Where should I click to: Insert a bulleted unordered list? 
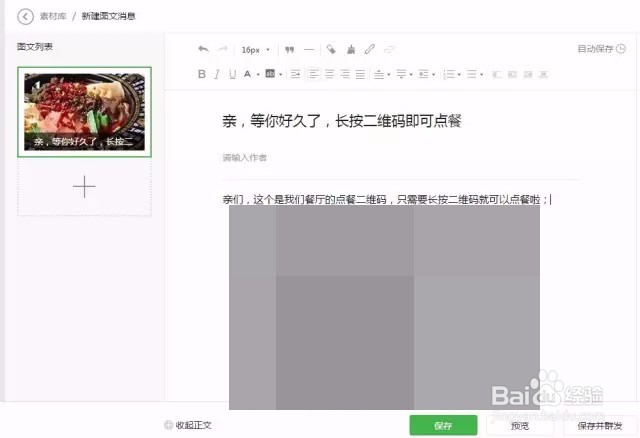pos(472,74)
